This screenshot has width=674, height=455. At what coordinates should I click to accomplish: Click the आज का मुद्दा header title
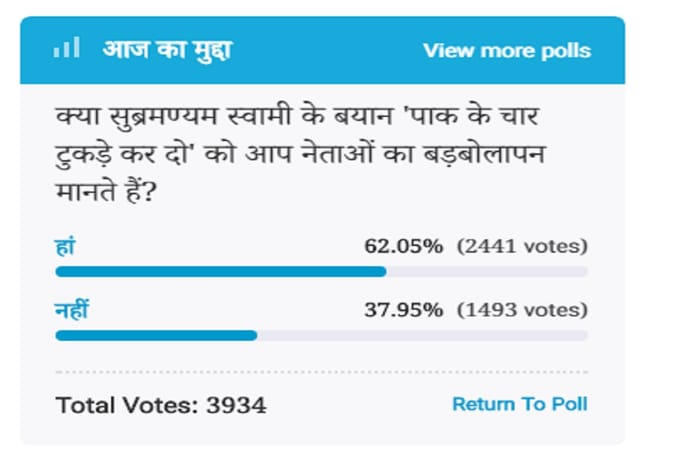[166, 49]
